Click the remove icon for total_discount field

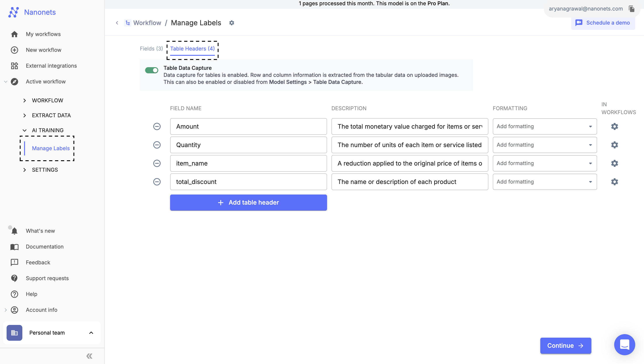(157, 181)
